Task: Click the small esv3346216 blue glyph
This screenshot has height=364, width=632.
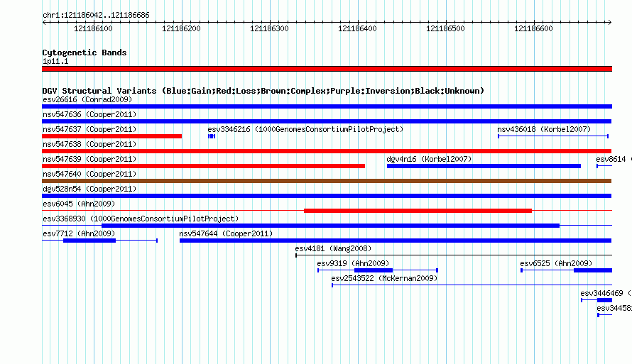Action: [x=212, y=136]
